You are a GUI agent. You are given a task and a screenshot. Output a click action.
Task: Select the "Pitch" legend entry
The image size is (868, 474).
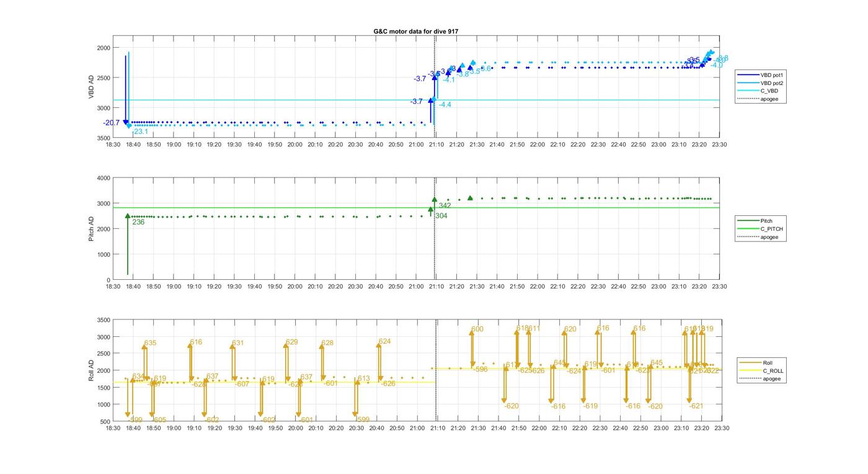pos(753,221)
